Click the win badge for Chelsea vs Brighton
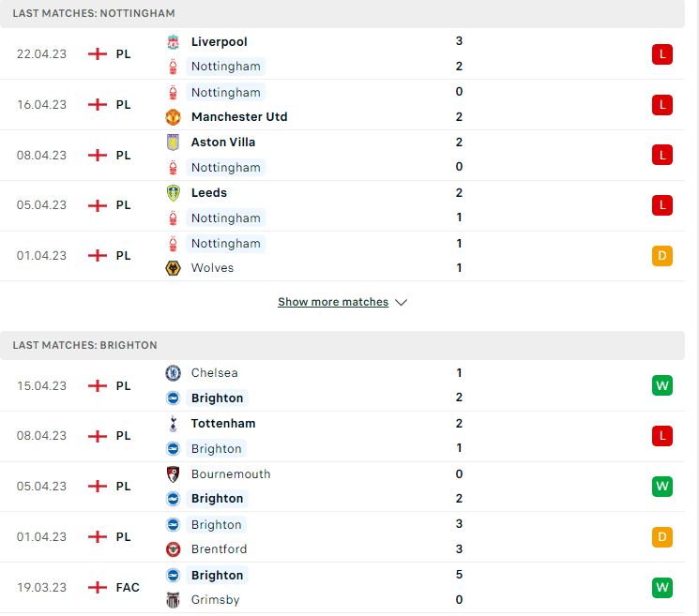699x616 pixels. 662,385
